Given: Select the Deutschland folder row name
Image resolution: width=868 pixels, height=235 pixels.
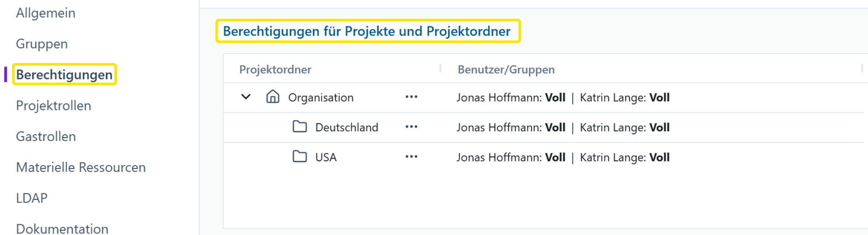Looking at the screenshot, I should coord(346,127).
